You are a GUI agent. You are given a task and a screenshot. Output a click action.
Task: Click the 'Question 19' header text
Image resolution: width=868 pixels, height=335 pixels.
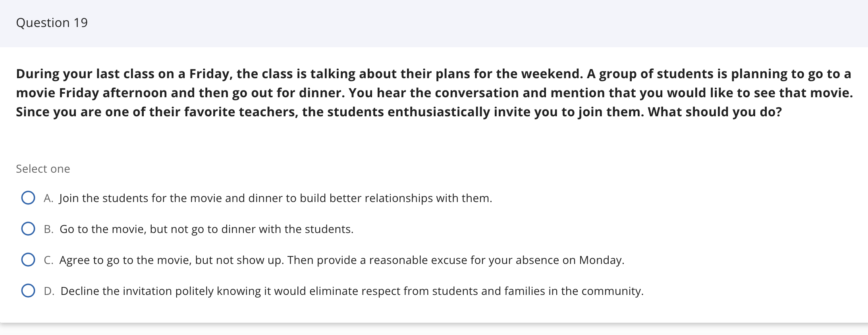[x=52, y=23]
